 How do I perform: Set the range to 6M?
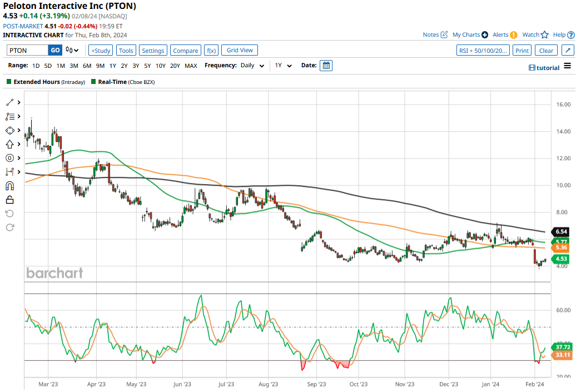(x=87, y=66)
